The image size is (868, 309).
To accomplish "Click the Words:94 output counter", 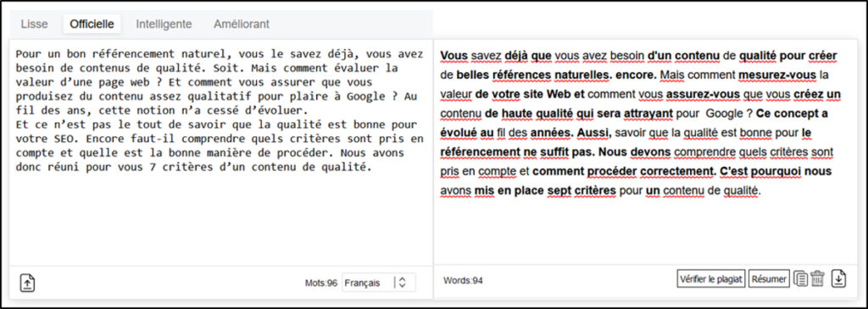I will 463,281.
